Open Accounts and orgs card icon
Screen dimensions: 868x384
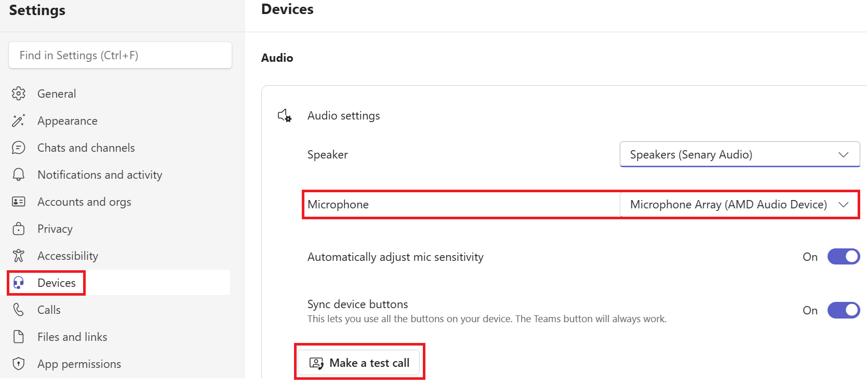(19, 202)
